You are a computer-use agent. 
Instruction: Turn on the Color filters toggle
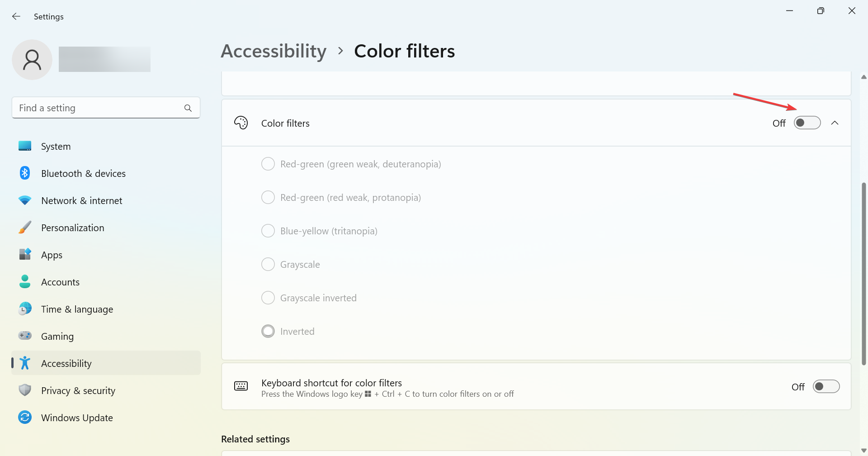pyautogui.click(x=807, y=123)
